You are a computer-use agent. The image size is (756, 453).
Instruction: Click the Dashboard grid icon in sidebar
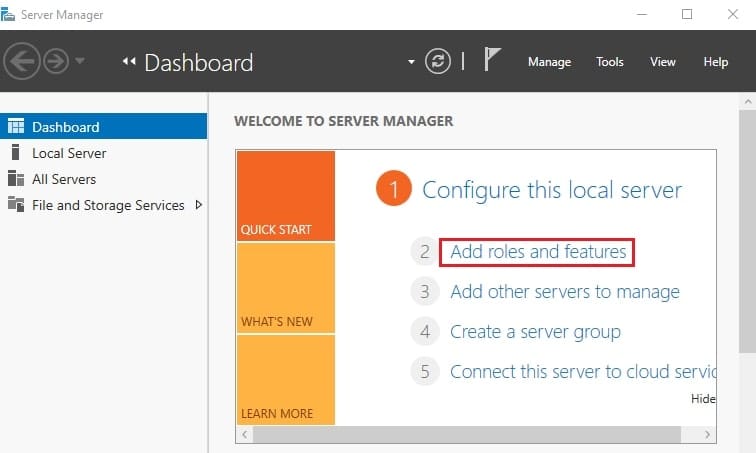click(x=15, y=126)
